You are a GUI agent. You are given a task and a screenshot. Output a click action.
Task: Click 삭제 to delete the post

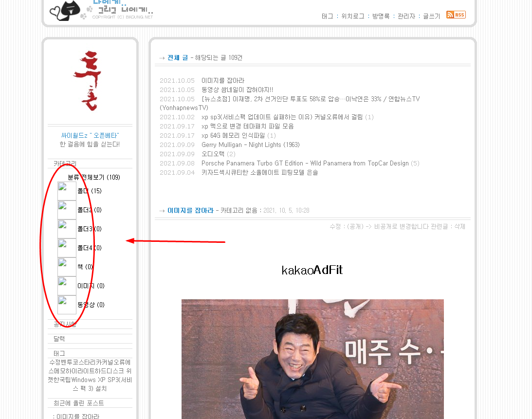pos(460,227)
